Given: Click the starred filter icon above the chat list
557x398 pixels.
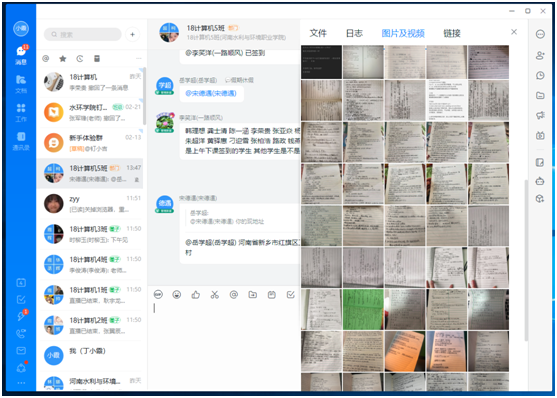Looking at the screenshot, I should 63,59.
